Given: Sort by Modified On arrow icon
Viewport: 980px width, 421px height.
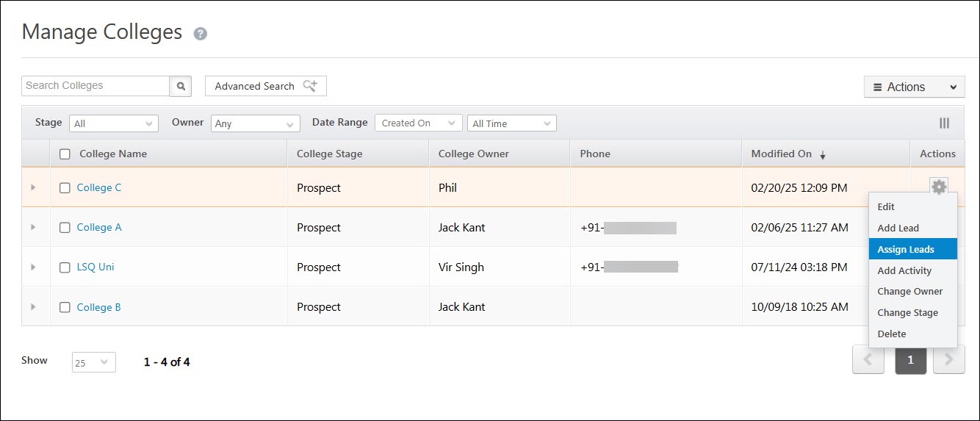Looking at the screenshot, I should click(823, 155).
